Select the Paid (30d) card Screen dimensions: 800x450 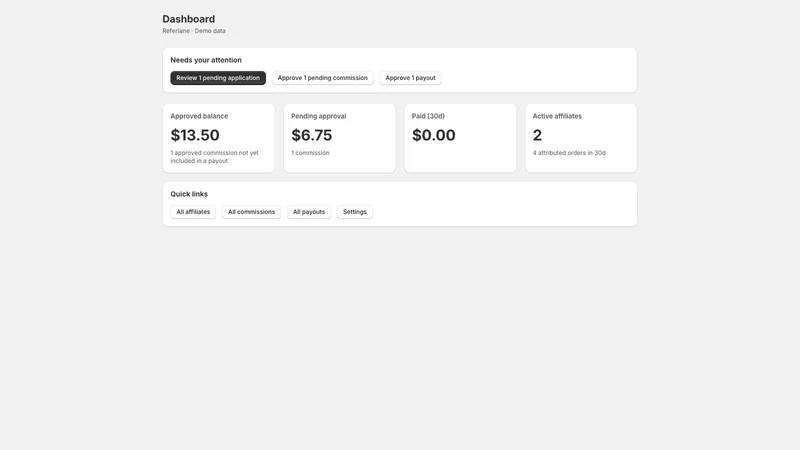point(460,138)
